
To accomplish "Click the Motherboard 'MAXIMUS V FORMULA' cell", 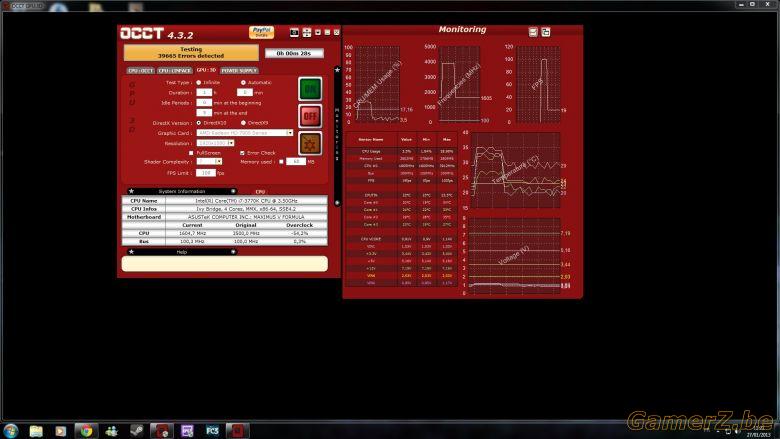I will pos(246,217).
